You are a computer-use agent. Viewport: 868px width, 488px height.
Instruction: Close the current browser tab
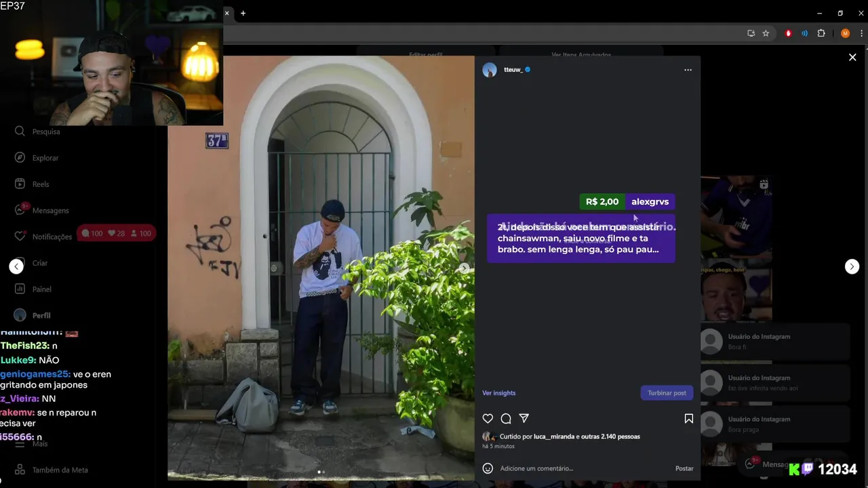227,13
